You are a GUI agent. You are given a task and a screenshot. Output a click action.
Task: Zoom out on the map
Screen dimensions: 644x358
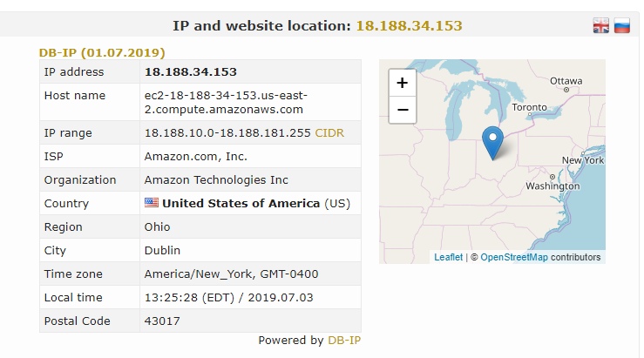(x=402, y=110)
